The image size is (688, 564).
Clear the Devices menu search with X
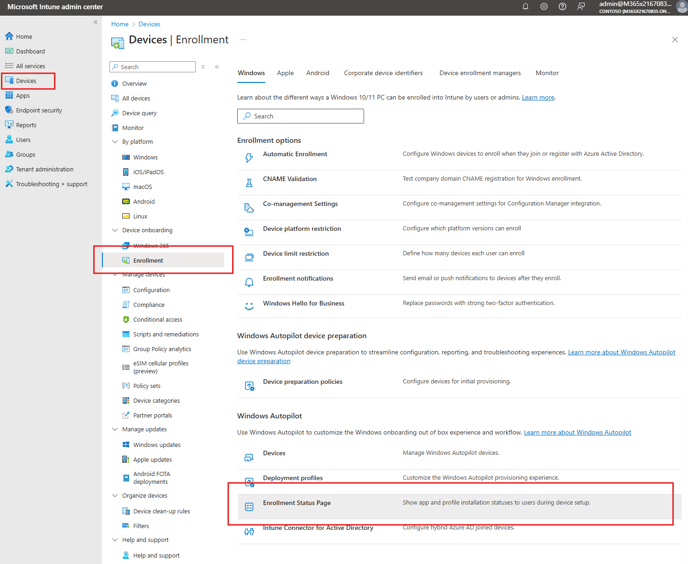(203, 67)
